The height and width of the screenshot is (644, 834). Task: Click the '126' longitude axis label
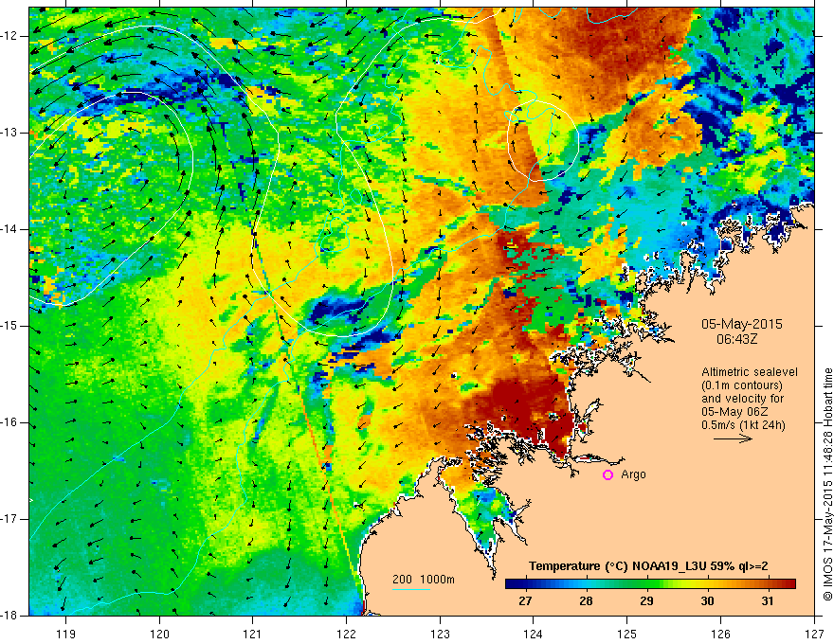point(720,634)
